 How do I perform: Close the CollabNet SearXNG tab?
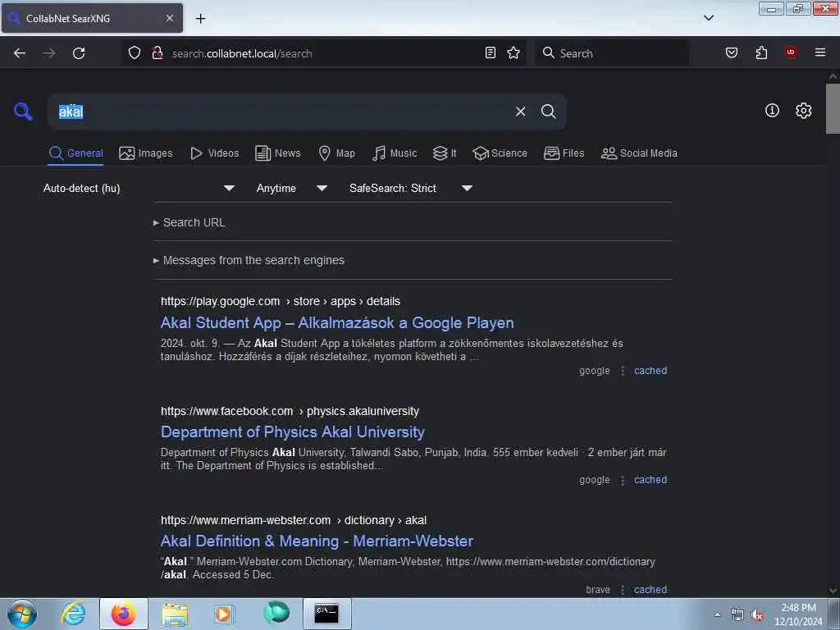point(169,18)
